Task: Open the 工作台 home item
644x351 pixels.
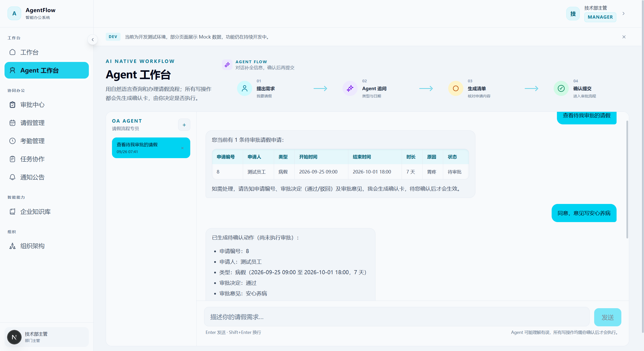Action: [47, 52]
